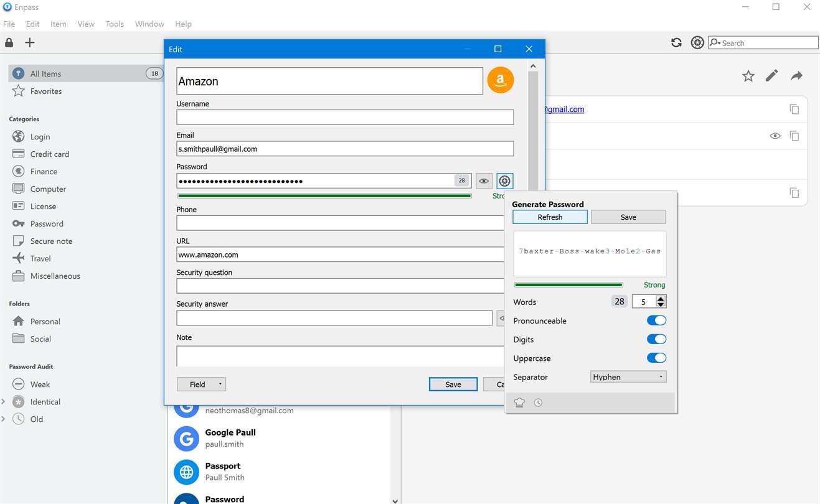Open the File menu
820x504 pixels.
[x=9, y=24]
